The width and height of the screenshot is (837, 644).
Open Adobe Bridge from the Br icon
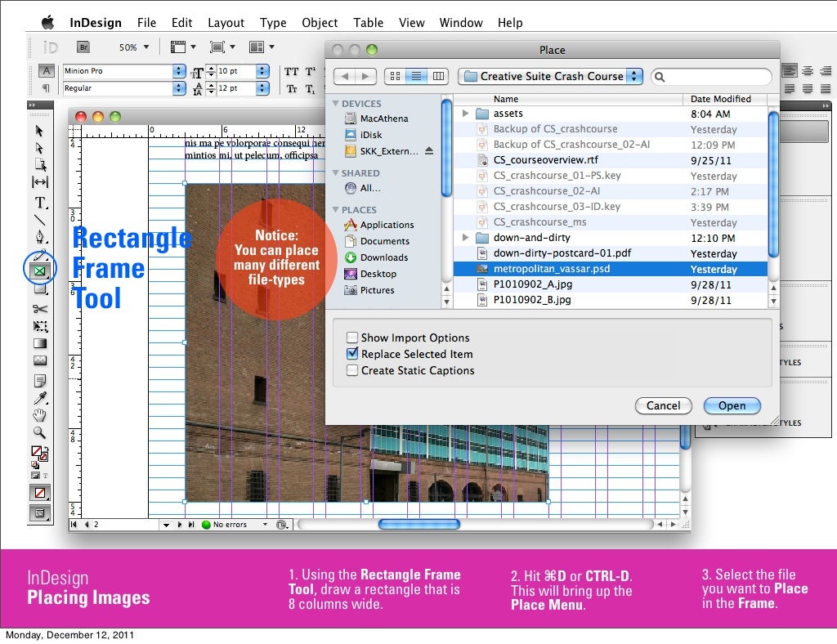point(83,47)
